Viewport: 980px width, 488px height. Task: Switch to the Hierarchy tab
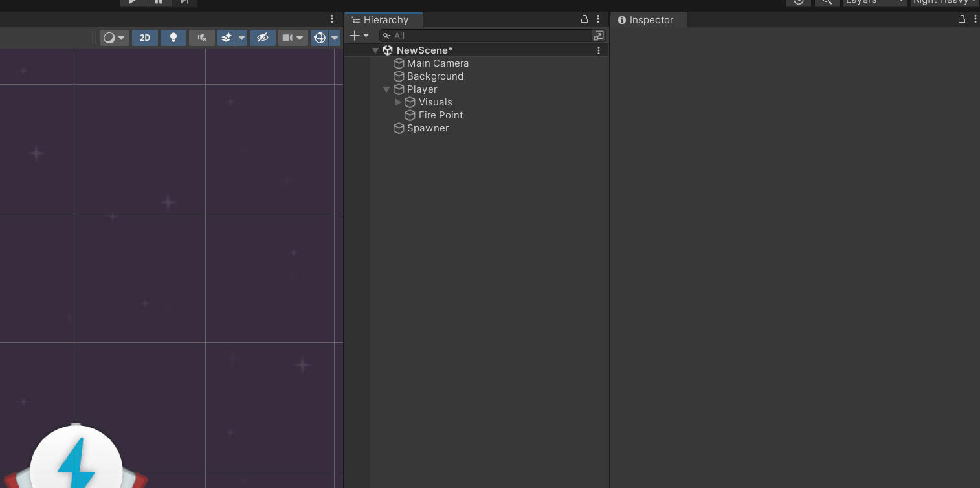click(384, 20)
